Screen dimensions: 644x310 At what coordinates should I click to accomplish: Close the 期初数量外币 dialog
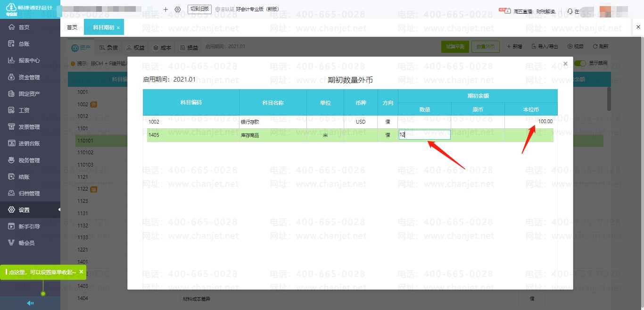[565, 64]
